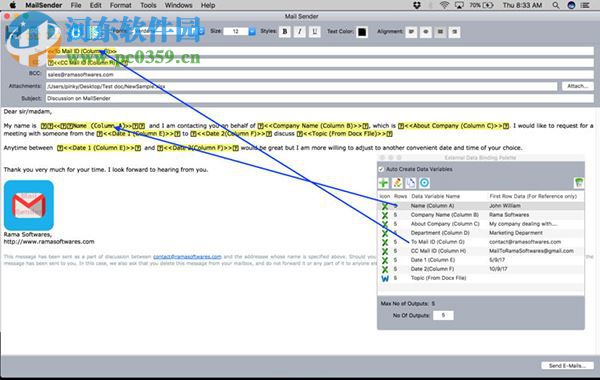Click the Topic (From Docx File) placeholder
The height and width of the screenshot is (380, 600).
click(345, 134)
